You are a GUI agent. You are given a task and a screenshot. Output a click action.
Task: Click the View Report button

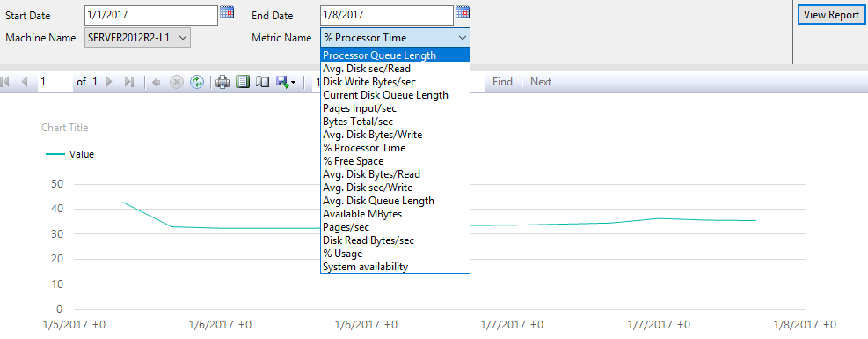[831, 15]
